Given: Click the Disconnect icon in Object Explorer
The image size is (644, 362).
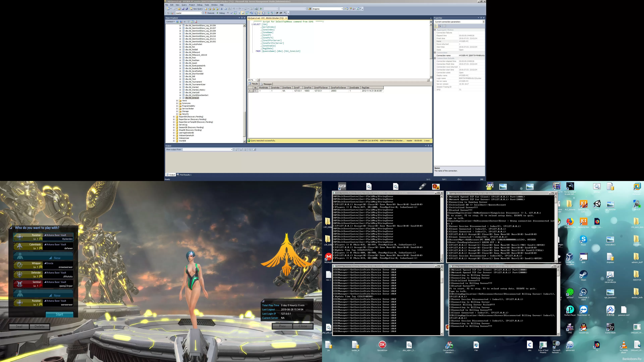Looking at the screenshot, I should pyautogui.click(x=181, y=22).
